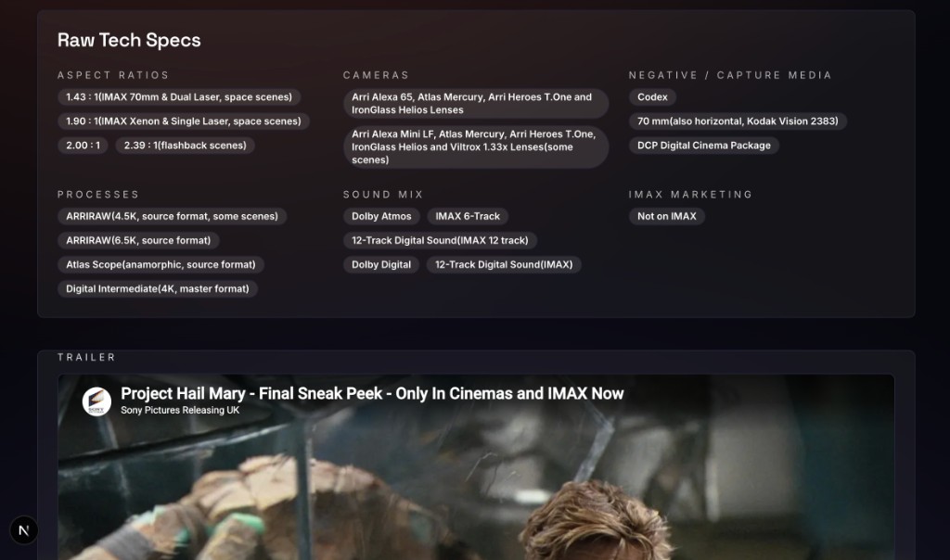Click the Dolby Atmos sound mix chip
The width and height of the screenshot is (950, 560).
pos(381,216)
